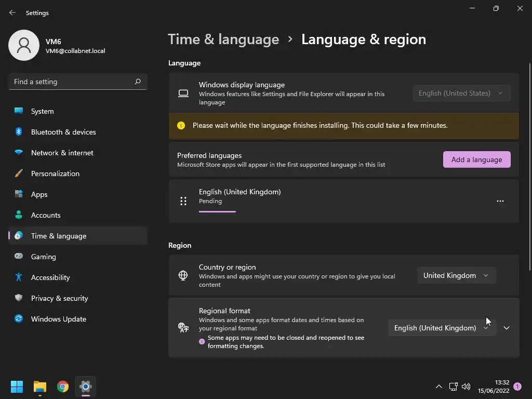
Task: Open the volume speaker tray icon
Action: 466,387
